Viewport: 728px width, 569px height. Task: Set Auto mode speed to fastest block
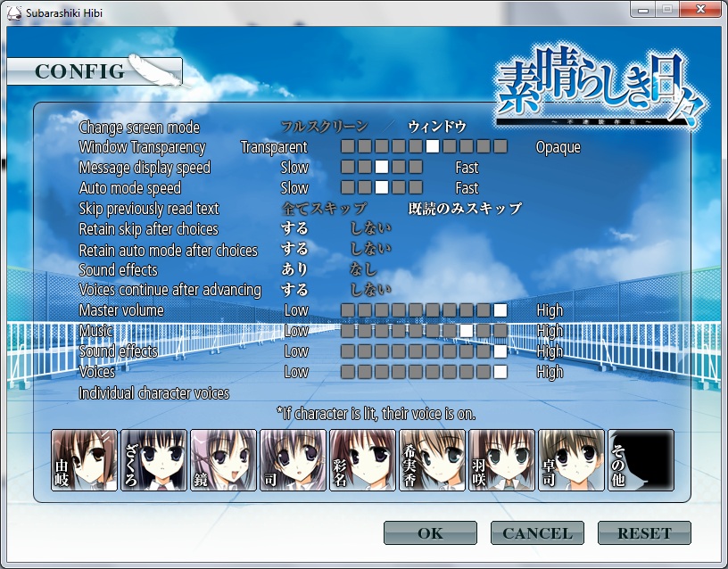click(x=416, y=187)
